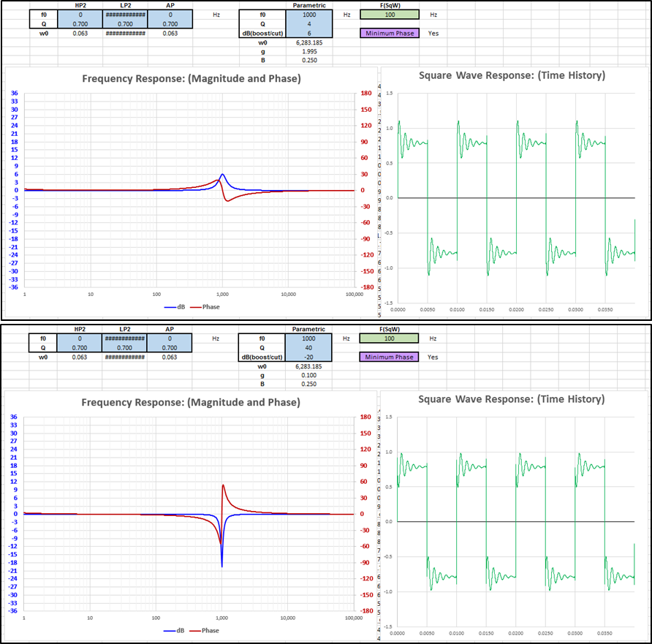Select Phase legend entry in bottom frequency chart

coord(204,630)
